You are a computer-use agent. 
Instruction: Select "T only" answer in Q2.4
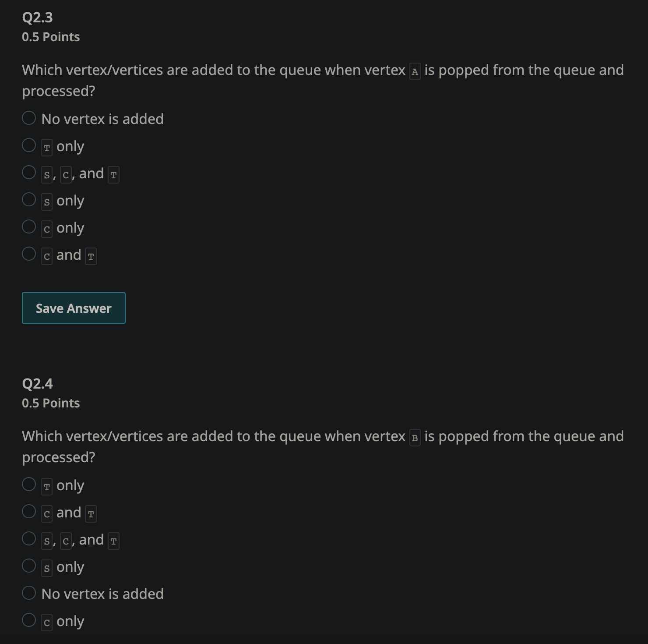(29, 484)
